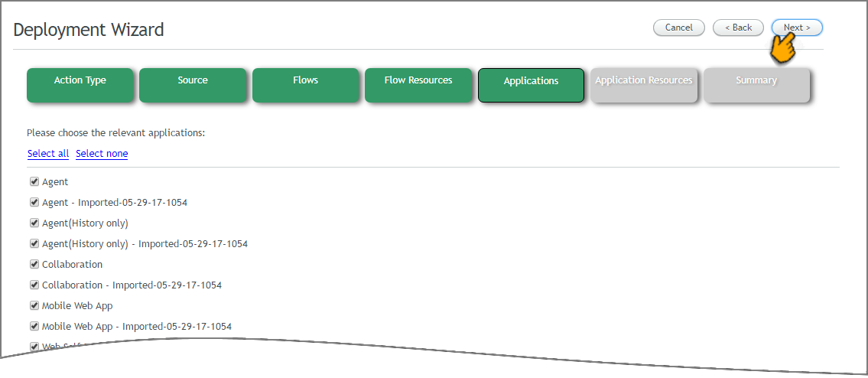Image resolution: width=868 pixels, height=378 pixels.
Task: Open the Source wizard step
Action: point(193,85)
